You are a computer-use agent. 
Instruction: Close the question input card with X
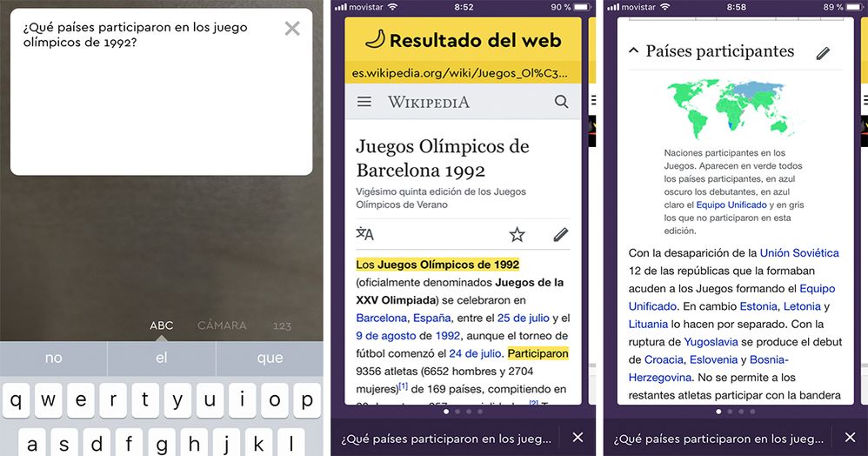point(292,29)
